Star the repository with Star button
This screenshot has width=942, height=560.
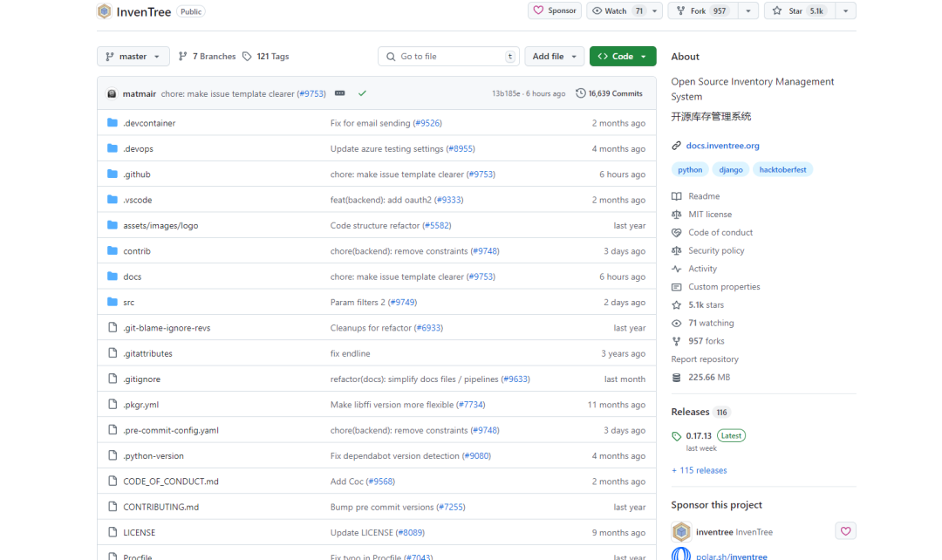pyautogui.click(x=800, y=10)
